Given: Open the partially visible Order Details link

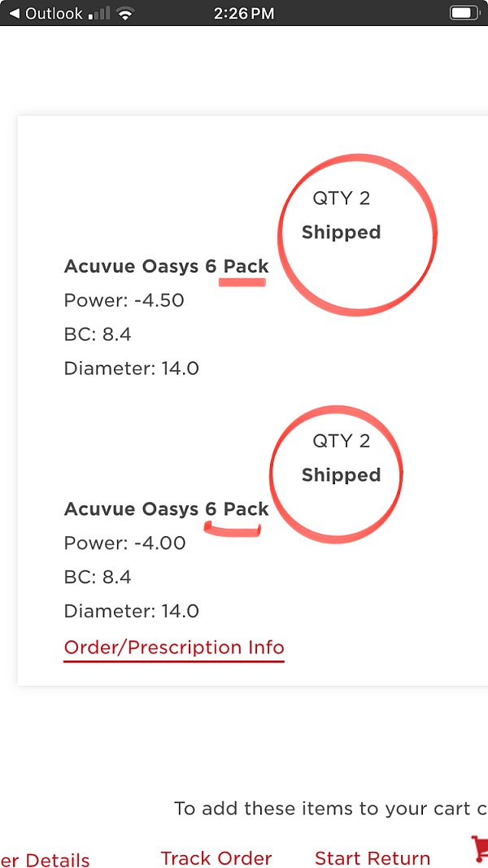Looking at the screenshot, I should tap(45, 860).
